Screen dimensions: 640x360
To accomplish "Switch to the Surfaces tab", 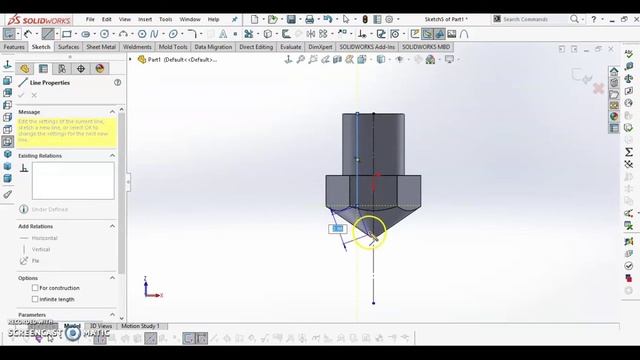I will pos(68,47).
